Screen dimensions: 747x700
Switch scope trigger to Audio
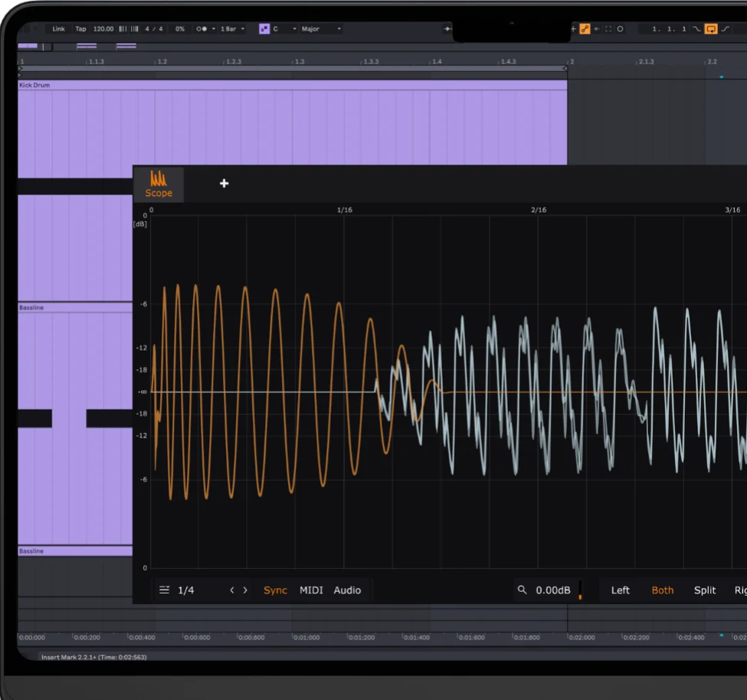[347, 590]
